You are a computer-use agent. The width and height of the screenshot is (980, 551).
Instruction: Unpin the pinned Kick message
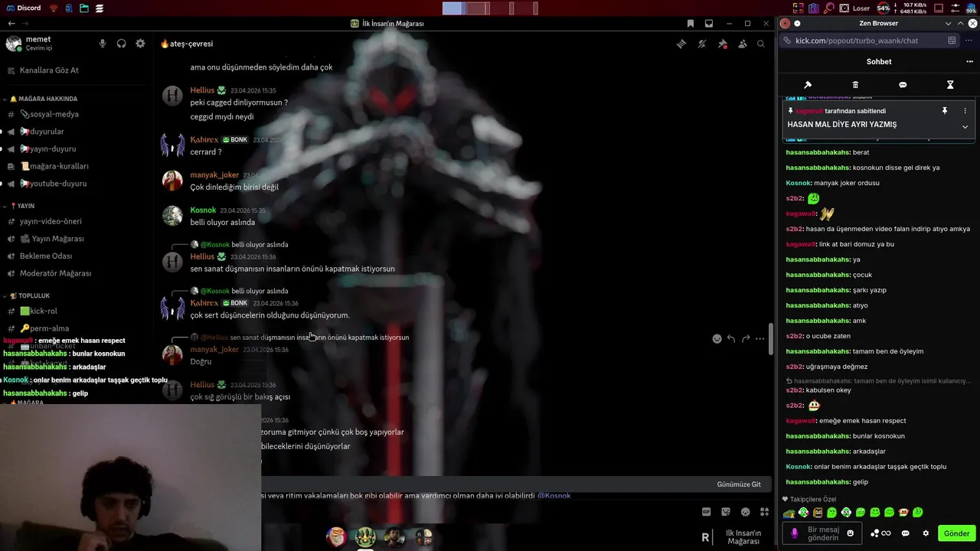(x=945, y=111)
